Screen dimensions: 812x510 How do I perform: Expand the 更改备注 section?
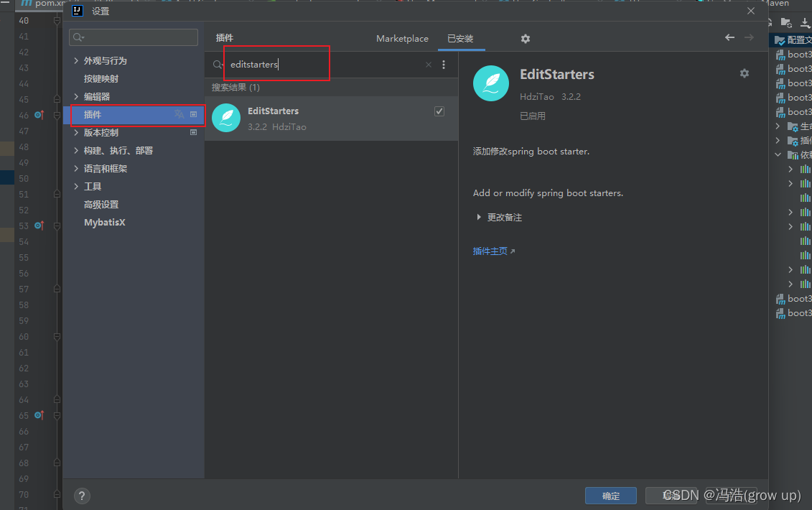(x=479, y=217)
